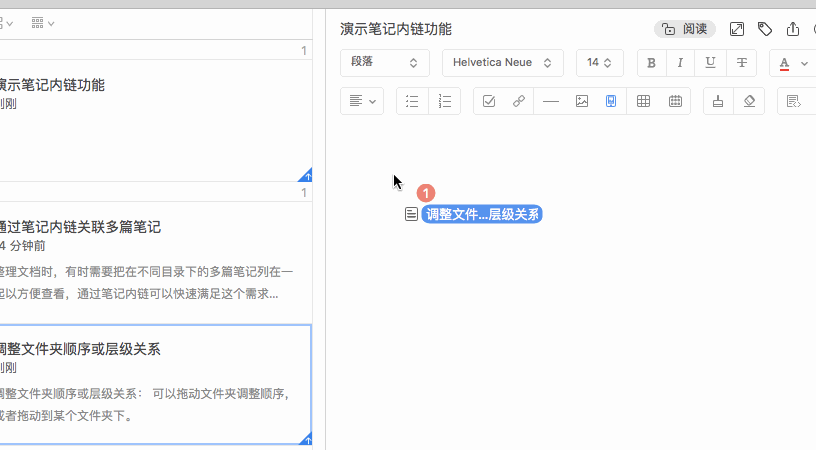Expand the note to full screen

click(x=737, y=29)
